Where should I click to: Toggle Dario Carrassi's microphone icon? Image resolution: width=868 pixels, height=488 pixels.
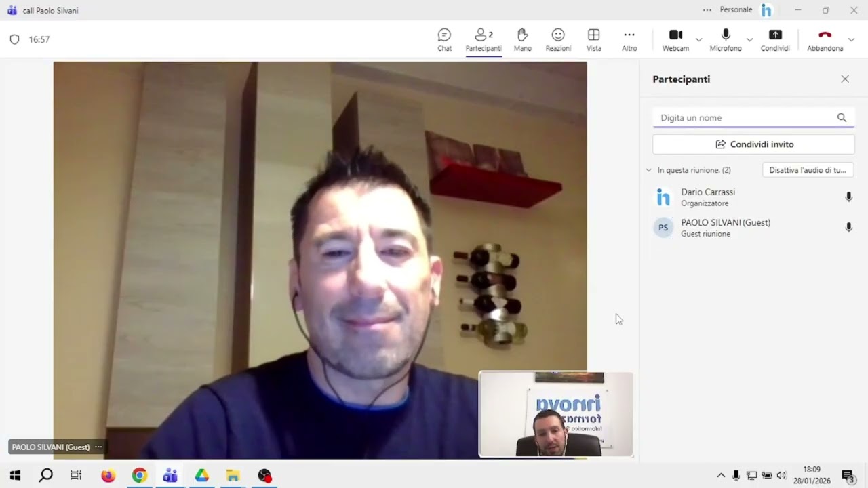click(x=848, y=197)
